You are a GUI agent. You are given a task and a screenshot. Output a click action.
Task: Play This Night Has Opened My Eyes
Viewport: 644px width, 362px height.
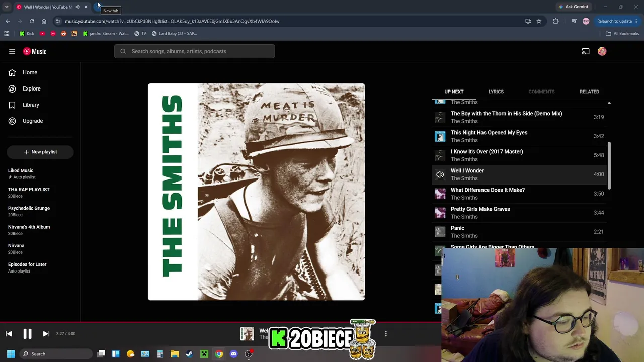click(x=519, y=136)
